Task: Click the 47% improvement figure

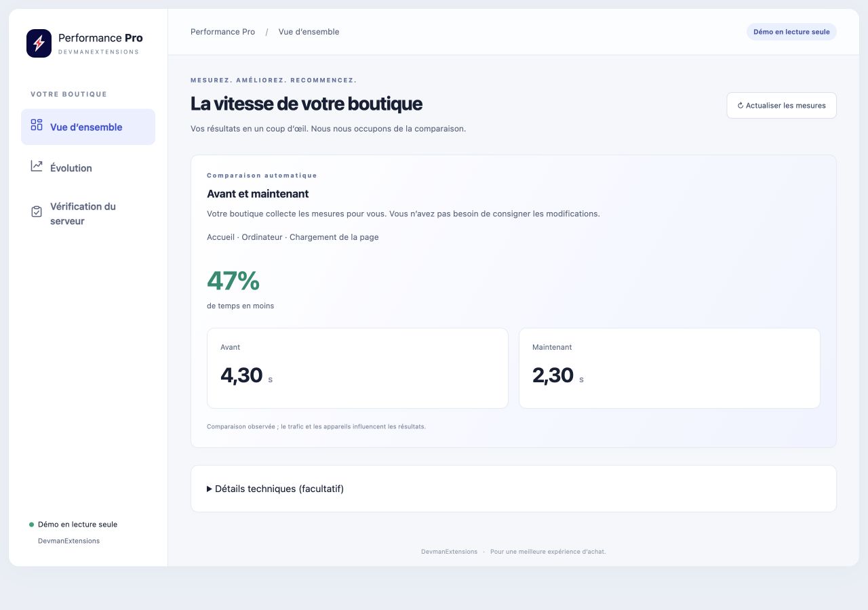Action: point(233,281)
